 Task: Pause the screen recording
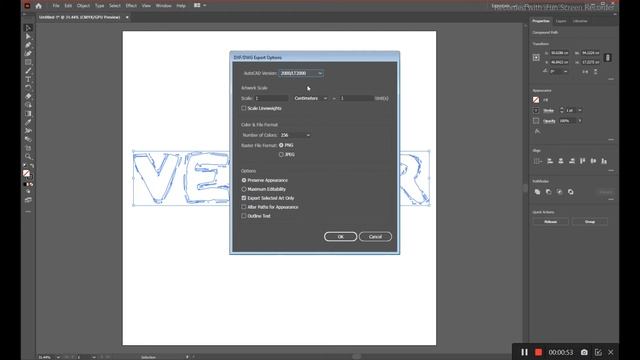click(x=524, y=352)
